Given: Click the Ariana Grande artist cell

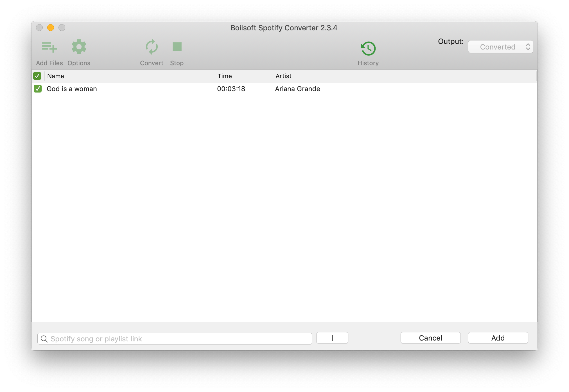Looking at the screenshot, I should click(297, 89).
